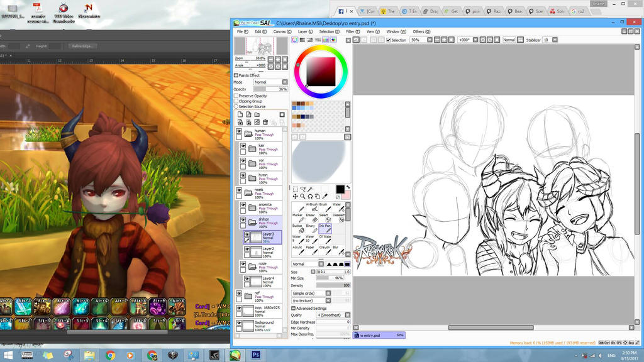Open the canvas zoom 50% dropdown
644x362 pixels.
(430, 40)
